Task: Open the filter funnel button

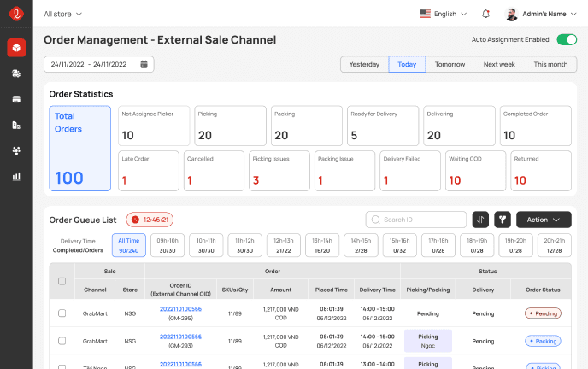Action: (503, 220)
